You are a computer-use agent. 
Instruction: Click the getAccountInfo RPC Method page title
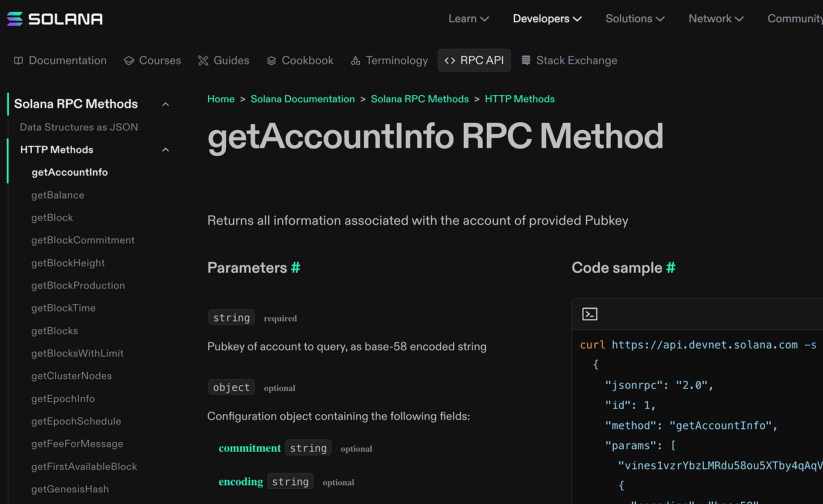(436, 136)
